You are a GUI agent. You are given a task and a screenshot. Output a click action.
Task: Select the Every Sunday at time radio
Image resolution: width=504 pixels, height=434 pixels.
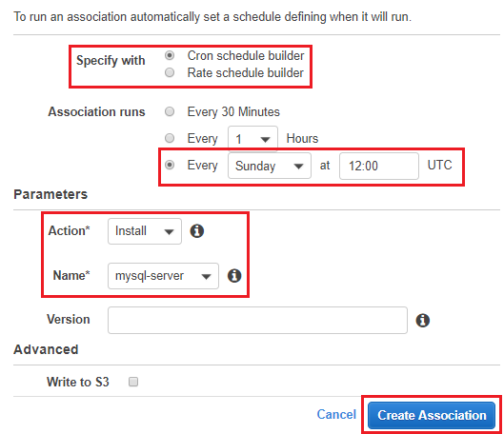click(x=170, y=165)
